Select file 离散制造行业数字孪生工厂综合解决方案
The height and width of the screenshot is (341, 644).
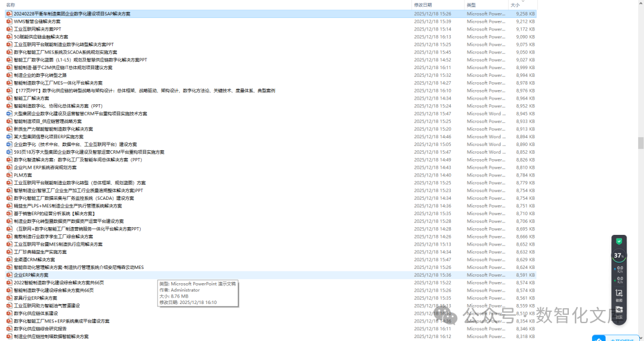[54, 237]
